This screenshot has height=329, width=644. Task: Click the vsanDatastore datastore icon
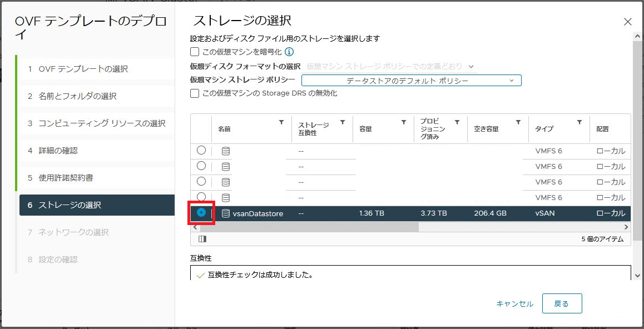click(x=226, y=213)
